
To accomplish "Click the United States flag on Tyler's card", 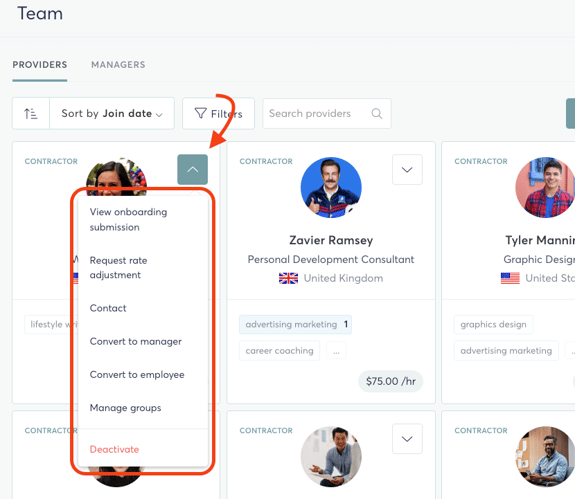I will 510,278.
